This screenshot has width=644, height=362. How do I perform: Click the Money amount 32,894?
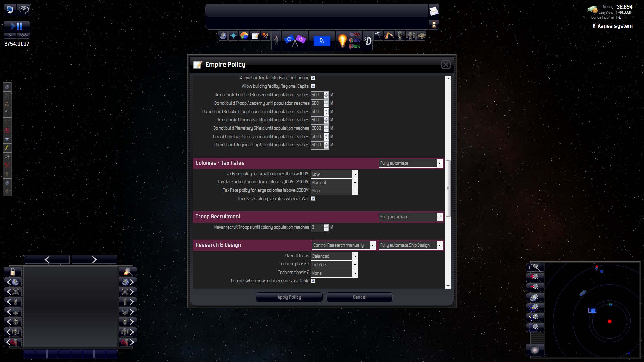624,7
